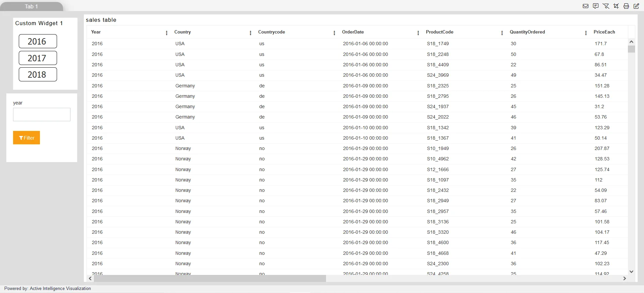This screenshot has height=293, width=644.
Task: Click the horizontal scrollbar thumb
Action: point(210,278)
